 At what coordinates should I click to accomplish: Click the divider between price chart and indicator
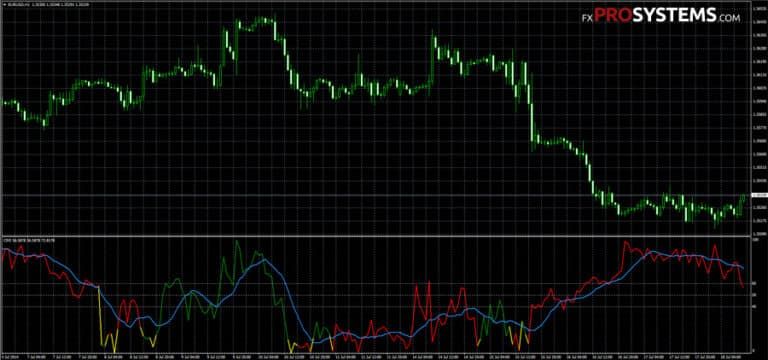[375, 237]
